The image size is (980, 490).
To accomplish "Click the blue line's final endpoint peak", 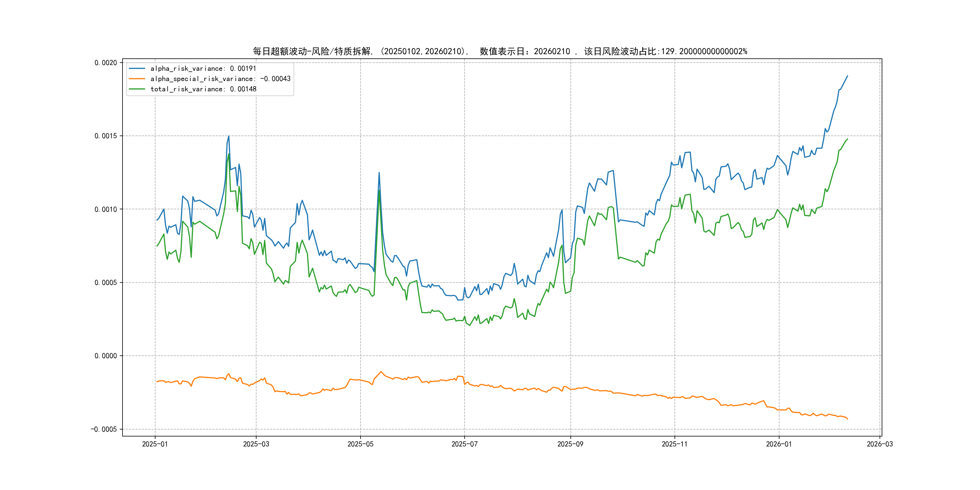I will [847, 76].
